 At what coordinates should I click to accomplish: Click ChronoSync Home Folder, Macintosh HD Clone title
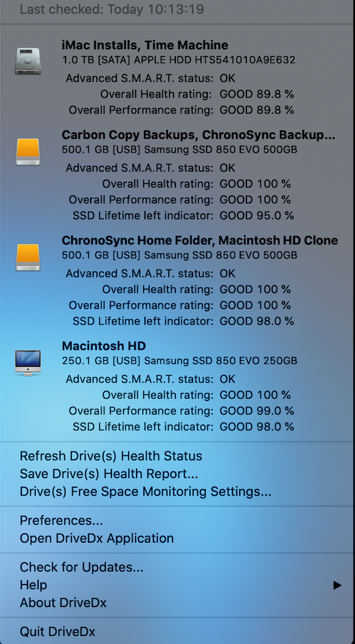pyautogui.click(x=200, y=241)
